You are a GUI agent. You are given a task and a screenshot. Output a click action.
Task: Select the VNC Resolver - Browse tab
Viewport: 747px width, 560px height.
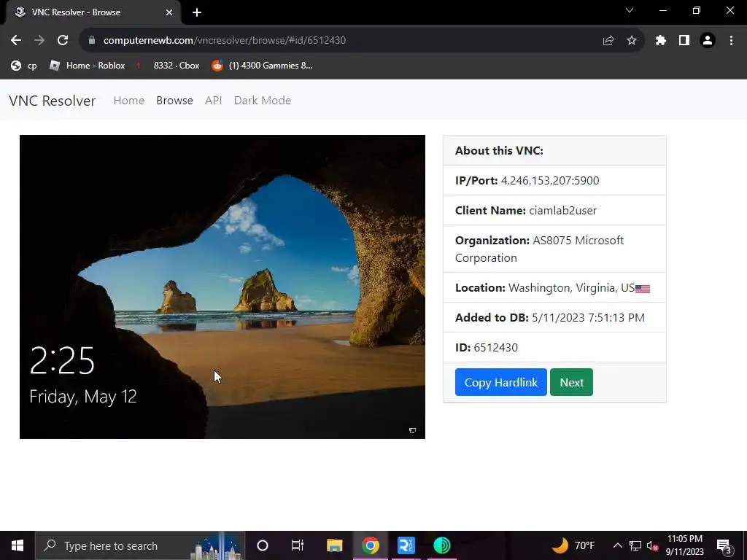93,12
